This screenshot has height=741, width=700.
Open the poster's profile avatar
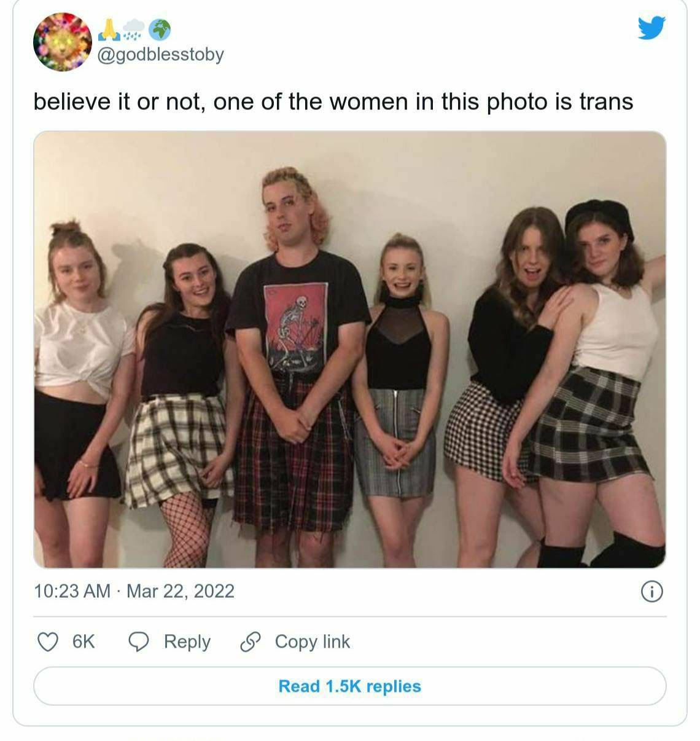pyautogui.click(x=63, y=42)
